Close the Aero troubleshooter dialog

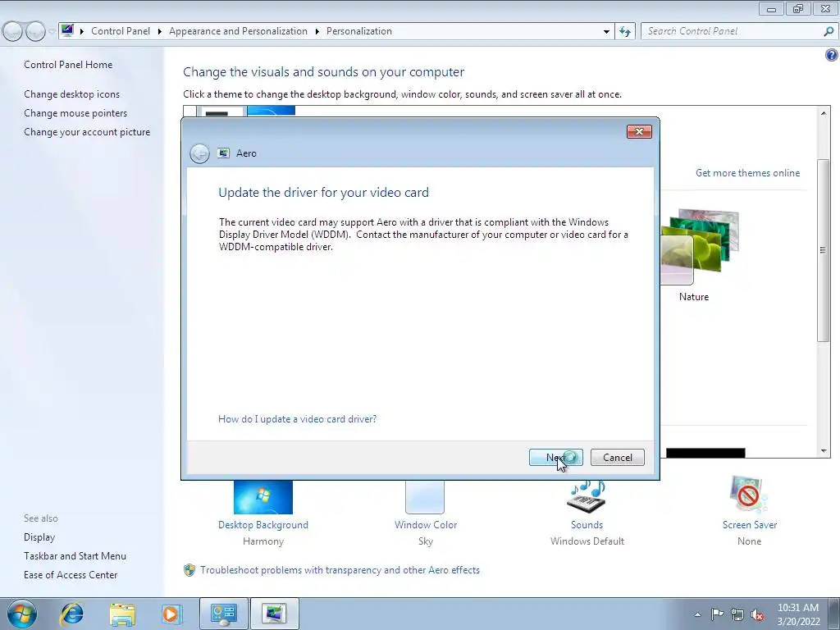pyautogui.click(x=639, y=132)
